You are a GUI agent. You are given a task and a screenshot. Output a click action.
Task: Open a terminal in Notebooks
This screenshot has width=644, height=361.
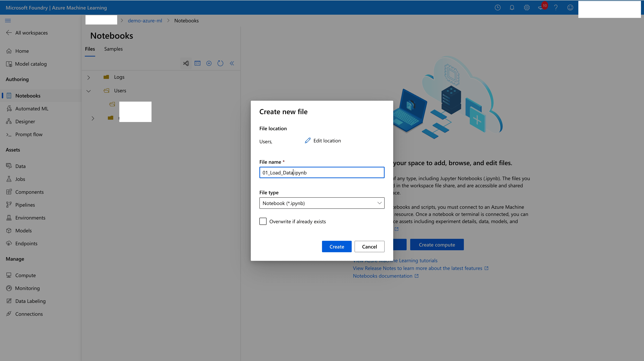(x=197, y=63)
